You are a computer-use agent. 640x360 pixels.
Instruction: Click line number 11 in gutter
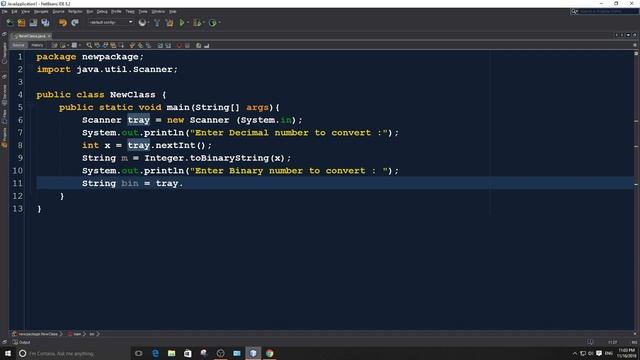tap(18, 183)
